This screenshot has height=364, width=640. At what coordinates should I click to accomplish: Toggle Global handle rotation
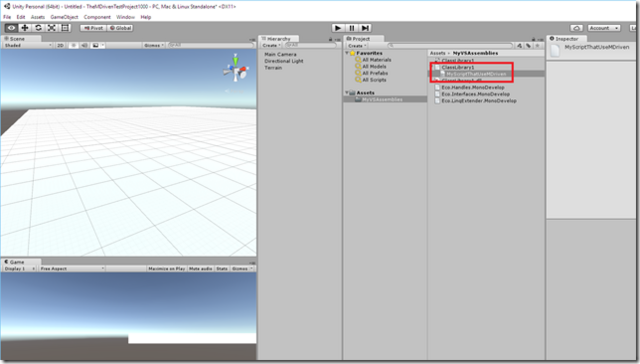pyautogui.click(x=120, y=28)
